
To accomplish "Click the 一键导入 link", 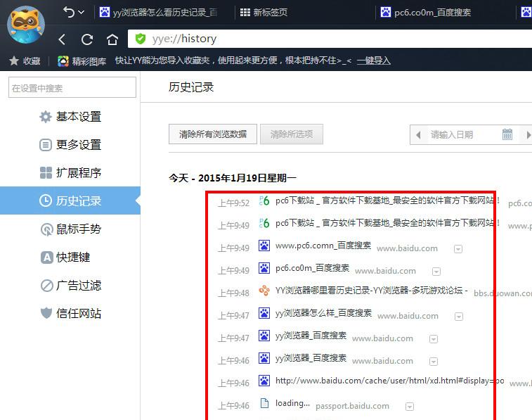I will pyautogui.click(x=374, y=61).
